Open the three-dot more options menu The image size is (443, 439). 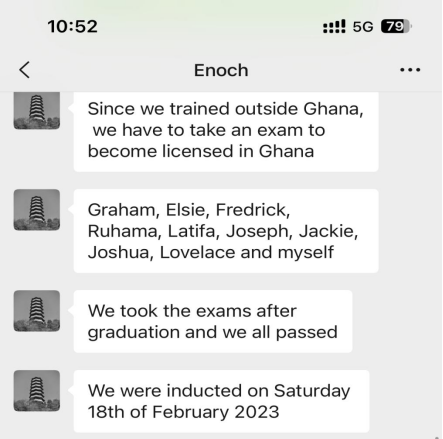pyautogui.click(x=410, y=70)
